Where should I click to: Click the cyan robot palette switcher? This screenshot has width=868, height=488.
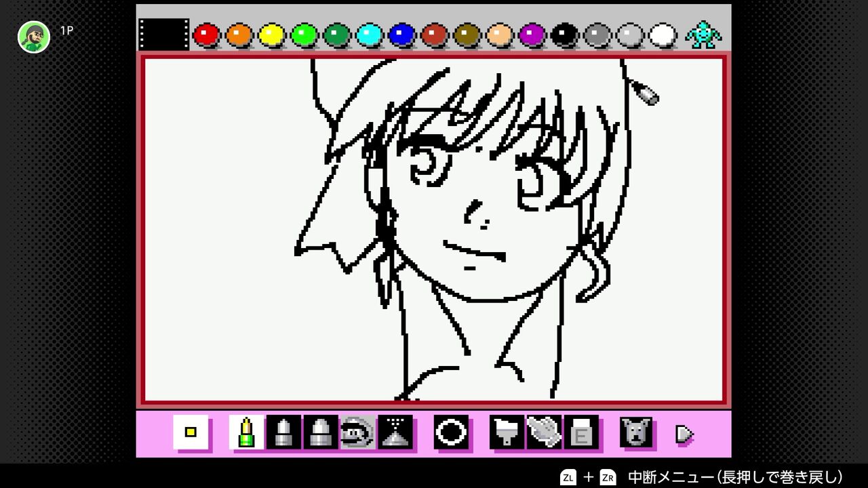pyautogui.click(x=703, y=34)
